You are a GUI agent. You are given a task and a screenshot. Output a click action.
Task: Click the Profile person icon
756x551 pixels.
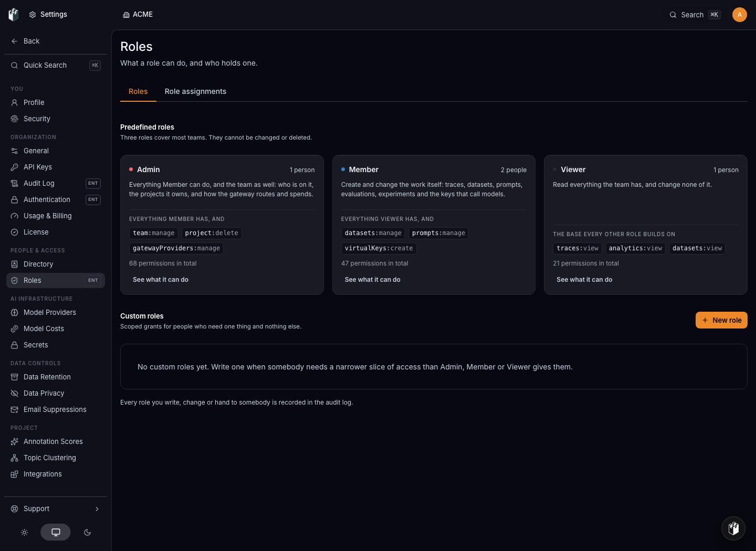pyautogui.click(x=15, y=102)
